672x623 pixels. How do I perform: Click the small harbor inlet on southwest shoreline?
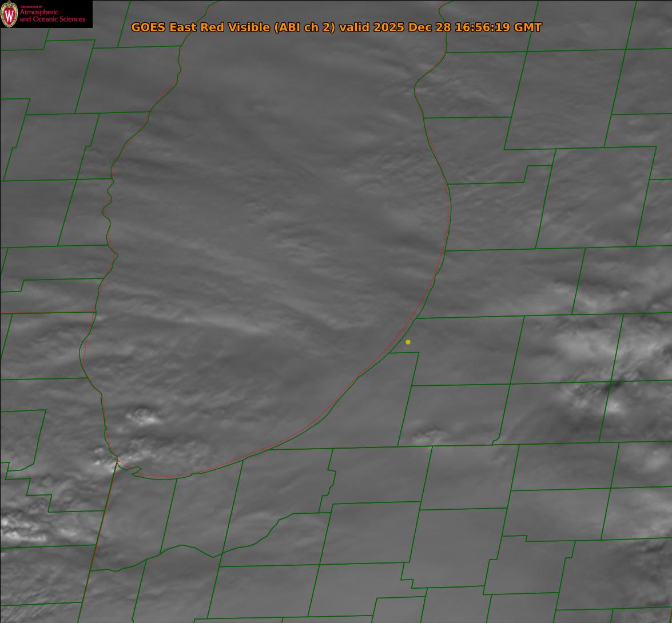click(133, 470)
